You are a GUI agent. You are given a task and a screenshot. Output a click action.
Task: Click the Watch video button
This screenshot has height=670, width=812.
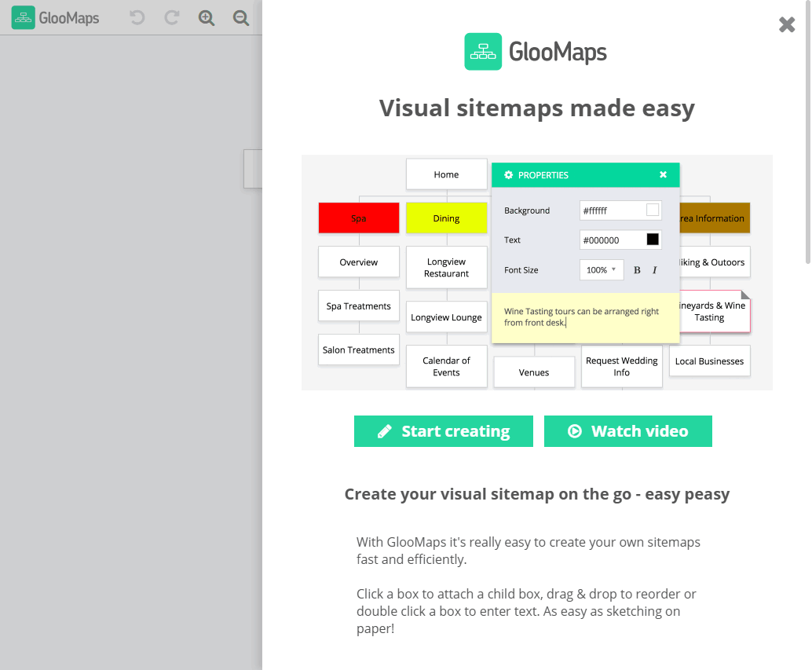pyautogui.click(x=627, y=430)
